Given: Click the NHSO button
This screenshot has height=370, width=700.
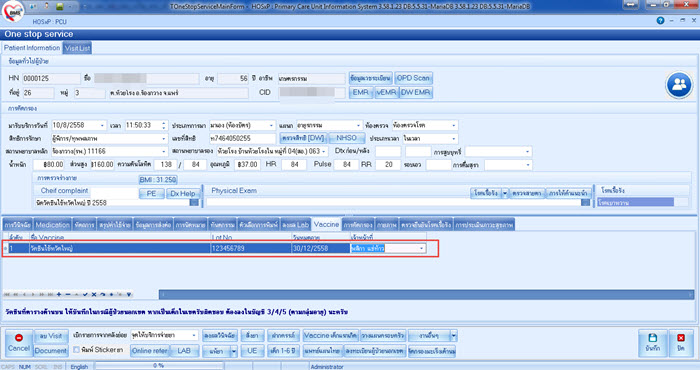Looking at the screenshot, I should click(x=346, y=138).
